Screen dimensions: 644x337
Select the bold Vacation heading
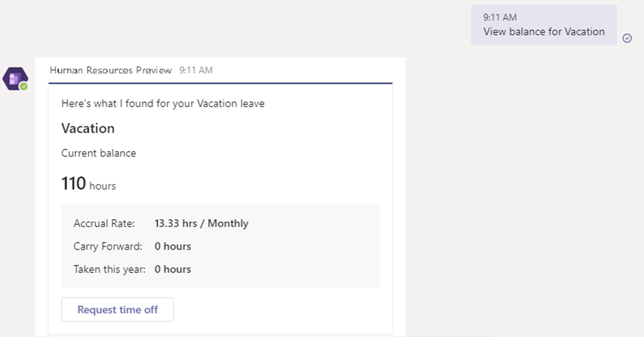[x=88, y=128]
